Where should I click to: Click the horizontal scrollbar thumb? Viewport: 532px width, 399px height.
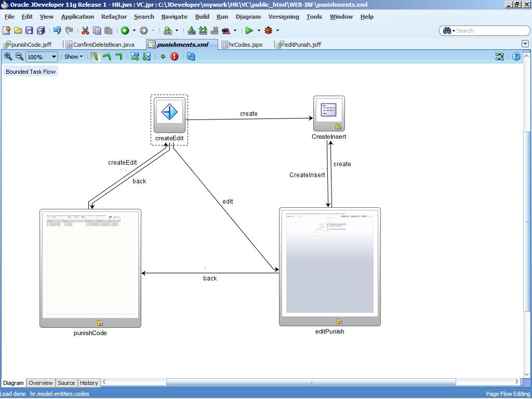tap(311, 382)
